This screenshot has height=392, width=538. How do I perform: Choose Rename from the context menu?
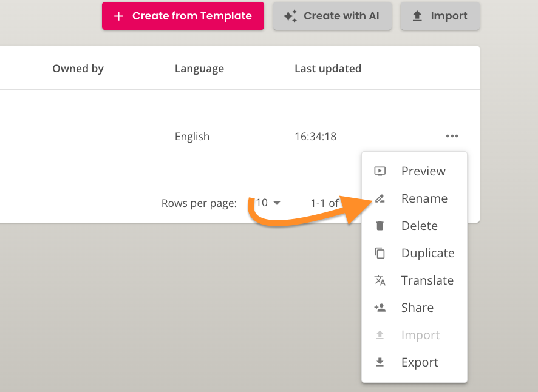tap(424, 198)
